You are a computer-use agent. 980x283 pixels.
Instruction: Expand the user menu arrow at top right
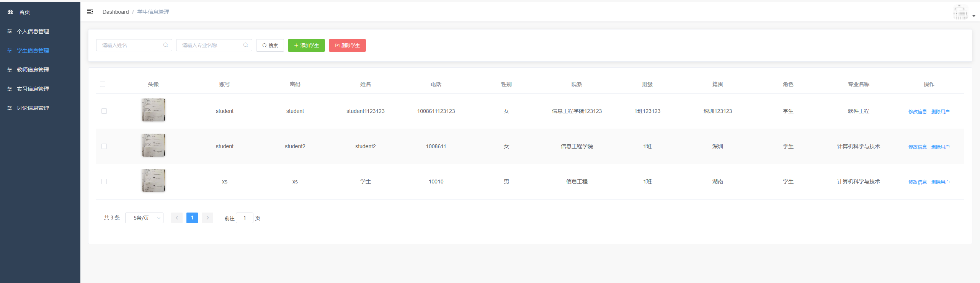(973, 16)
